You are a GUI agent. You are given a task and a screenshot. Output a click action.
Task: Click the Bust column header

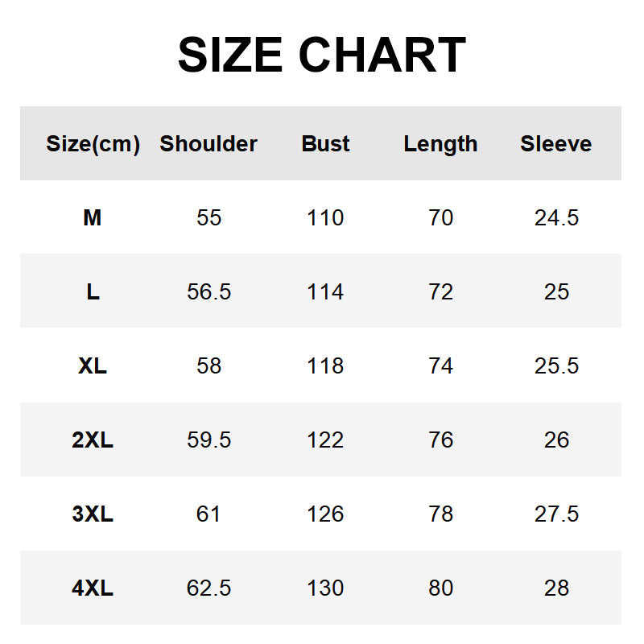click(325, 143)
